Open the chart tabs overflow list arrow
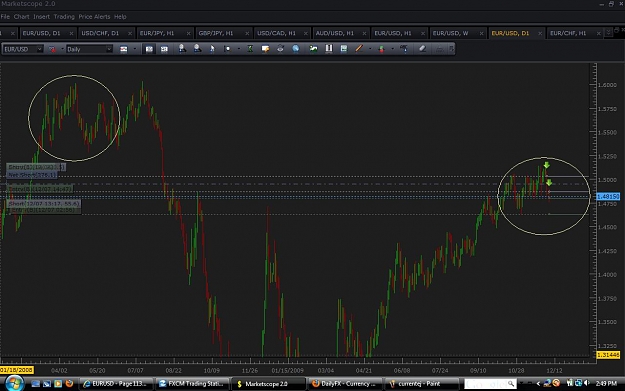 coord(608,33)
